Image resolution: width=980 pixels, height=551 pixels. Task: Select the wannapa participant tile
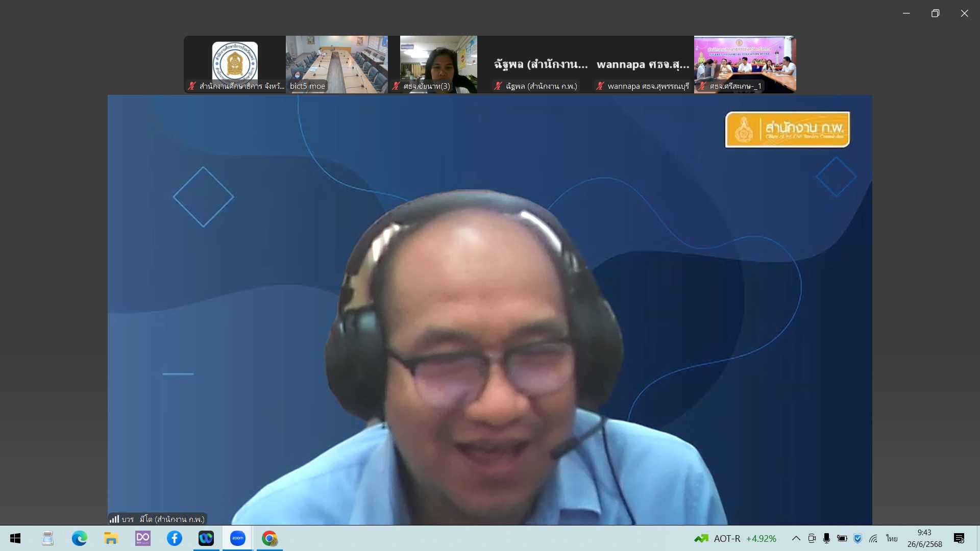coord(643,64)
